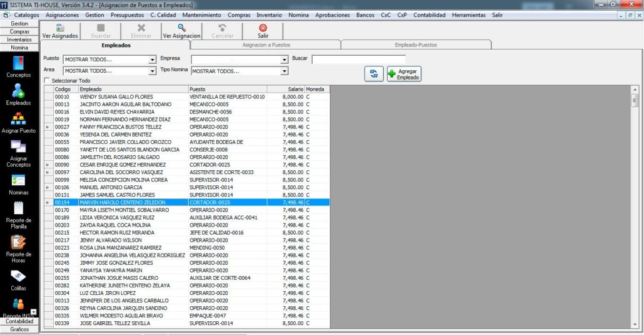Screen dimensions: 644x335
Task: Expand the Puesto dropdown
Action: 153,60
